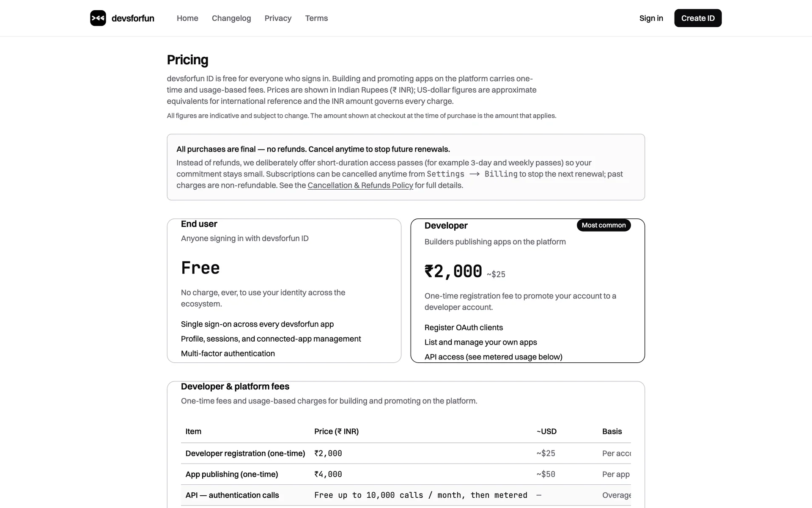Click the Pricing page heading
Screen dimensions: 812x508
[187, 60]
